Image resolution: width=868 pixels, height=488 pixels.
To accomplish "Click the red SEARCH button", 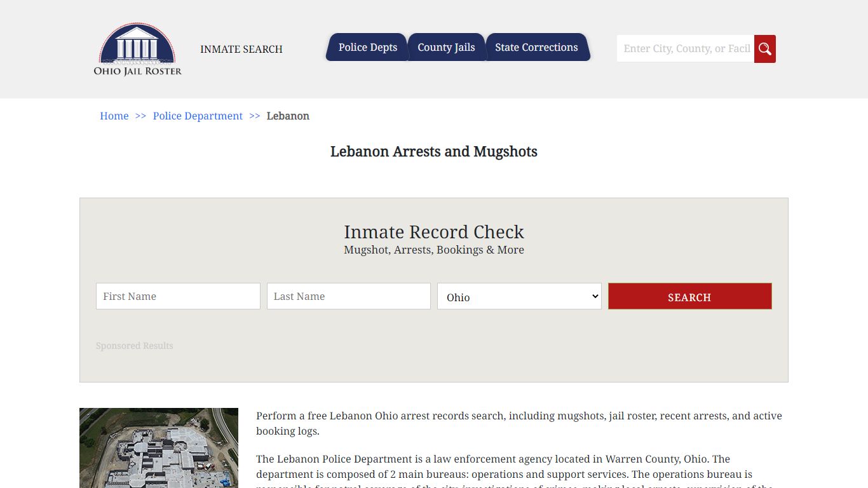I will [690, 296].
